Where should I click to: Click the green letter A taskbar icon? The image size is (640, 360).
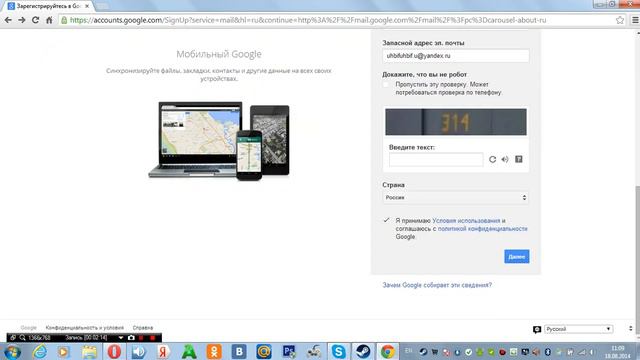[189, 351]
